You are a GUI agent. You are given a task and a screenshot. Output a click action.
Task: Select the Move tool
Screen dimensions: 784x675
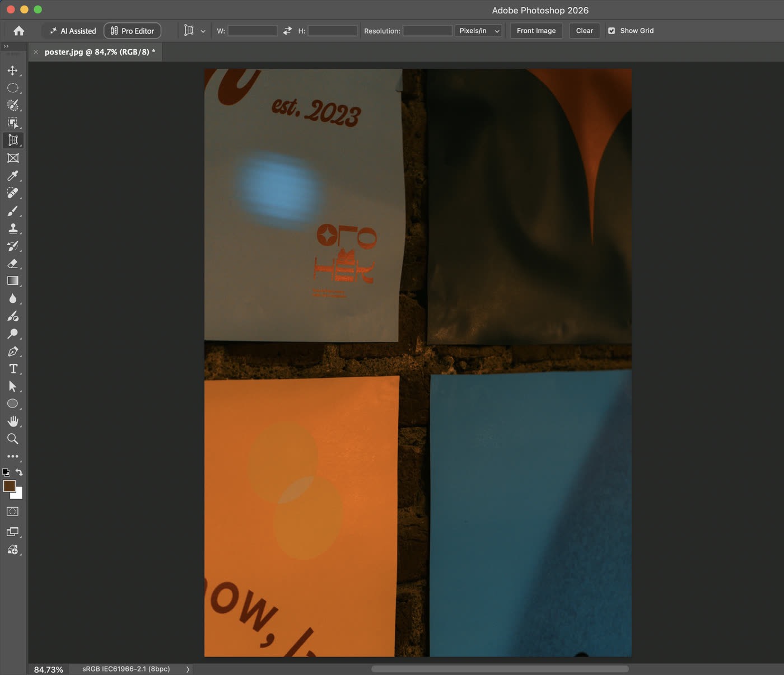pos(12,71)
